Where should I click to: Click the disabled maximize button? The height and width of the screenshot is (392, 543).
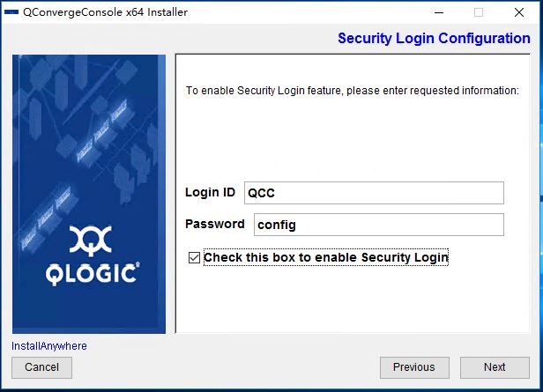(x=479, y=12)
